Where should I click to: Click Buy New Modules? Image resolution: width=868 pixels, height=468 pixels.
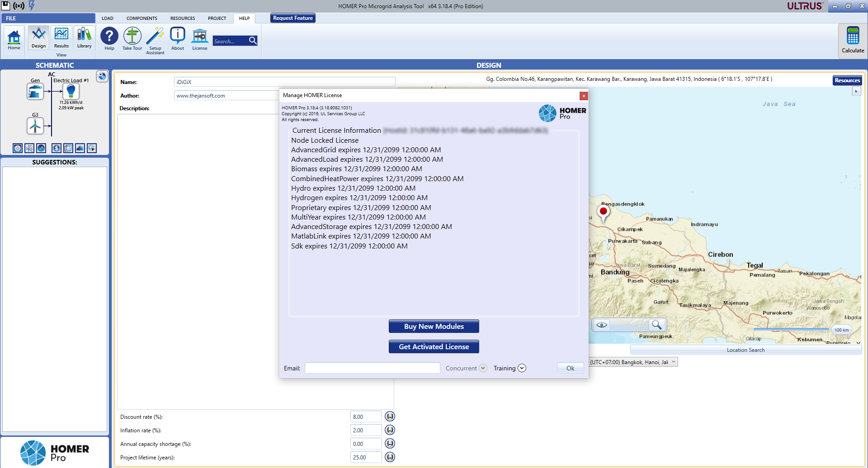point(434,326)
